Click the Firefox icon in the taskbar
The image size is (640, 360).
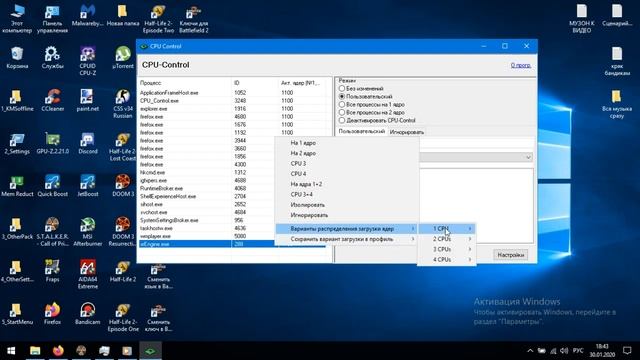[x=58, y=351]
